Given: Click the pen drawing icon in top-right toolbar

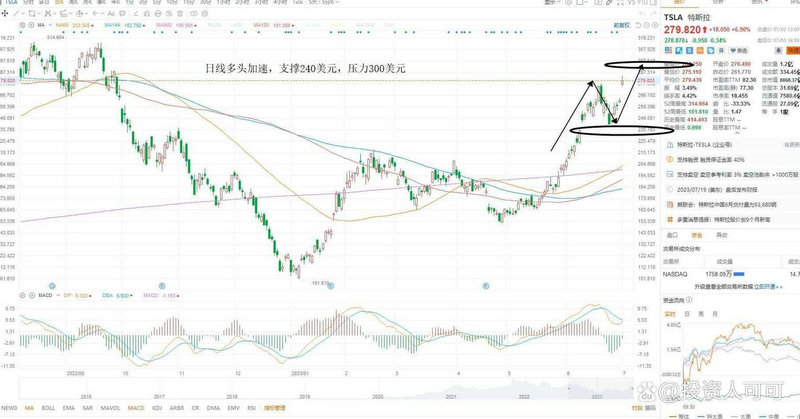Looking at the screenshot, I should coord(609,3).
